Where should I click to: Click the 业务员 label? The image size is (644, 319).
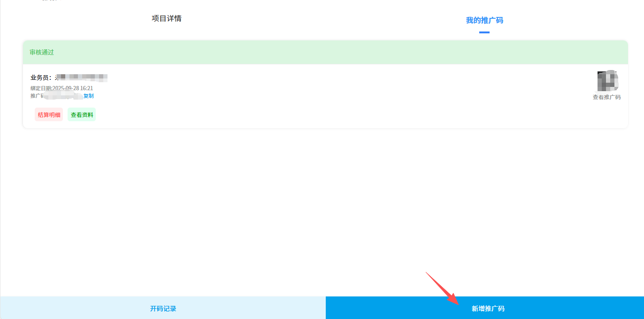(41, 78)
